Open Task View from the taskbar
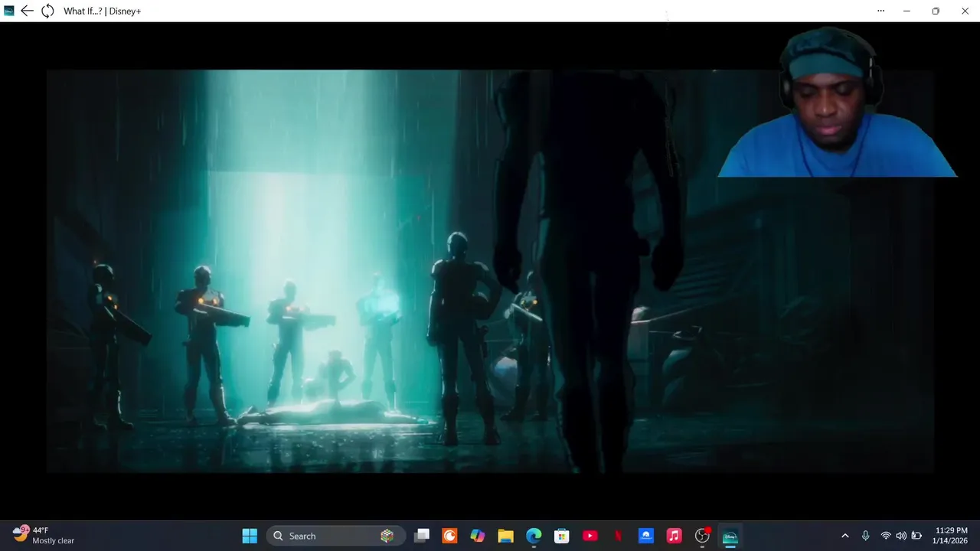The height and width of the screenshot is (551, 980). pos(422,536)
